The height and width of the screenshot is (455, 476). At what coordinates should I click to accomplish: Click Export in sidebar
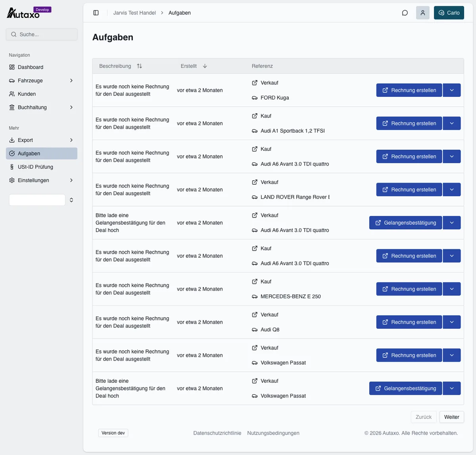pyautogui.click(x=42, y=140)
